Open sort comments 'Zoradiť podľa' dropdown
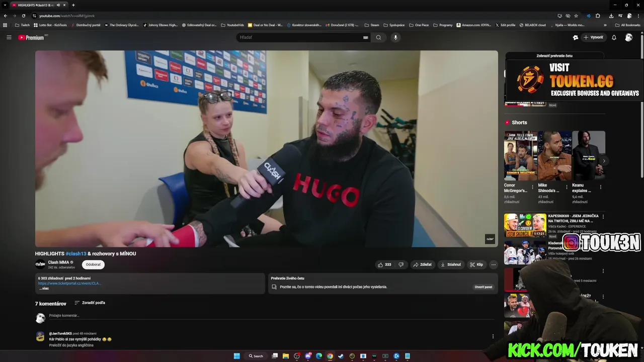644x362 pixels. 90,303
